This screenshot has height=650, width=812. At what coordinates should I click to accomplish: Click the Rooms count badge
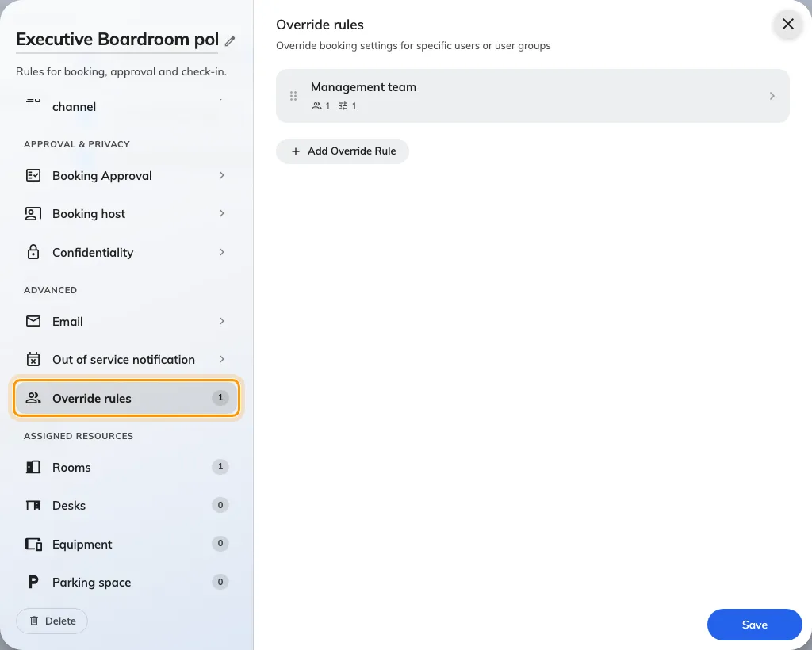click(x=220, y=467)
